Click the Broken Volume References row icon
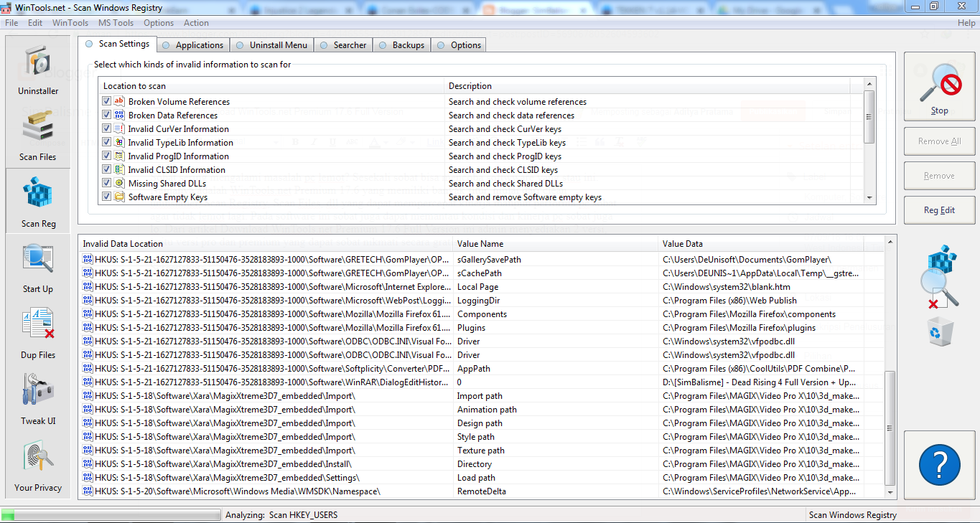The width and height of the screenshot is (980, 523). [x=120, y=101]
